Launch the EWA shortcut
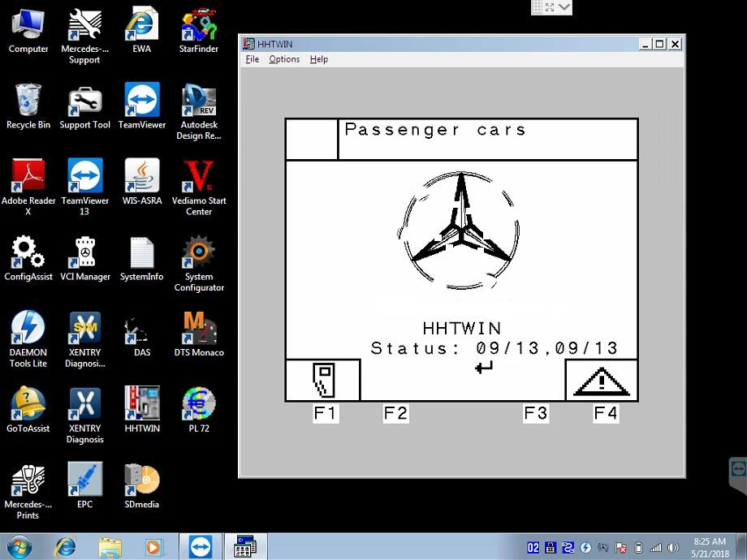 [141, 31]
